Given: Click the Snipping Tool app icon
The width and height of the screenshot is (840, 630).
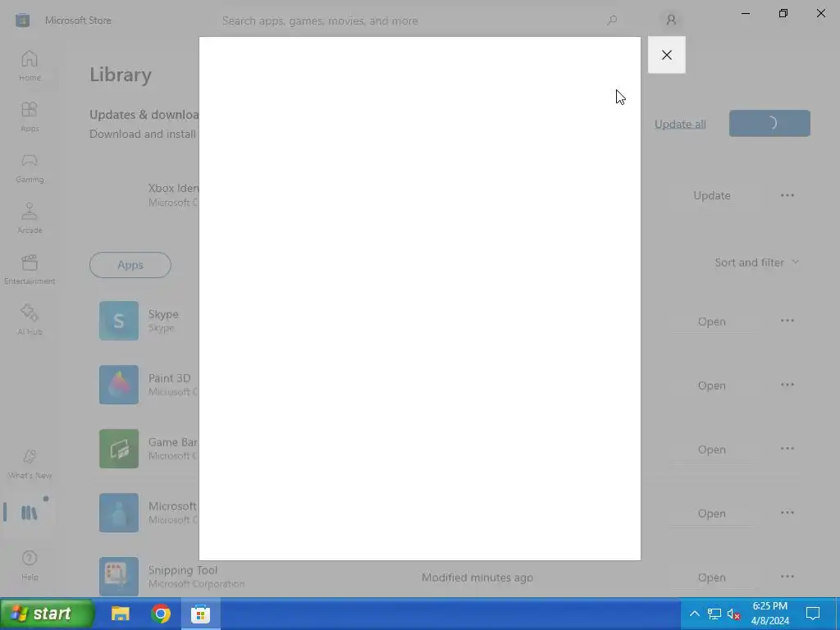Looking at the screenshot, I should click(x=119, y=577).
